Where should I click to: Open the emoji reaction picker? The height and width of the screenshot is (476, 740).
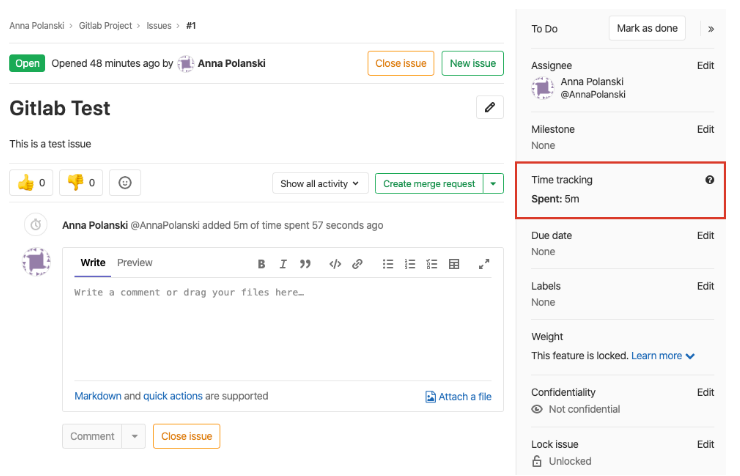tap(125, 183)
